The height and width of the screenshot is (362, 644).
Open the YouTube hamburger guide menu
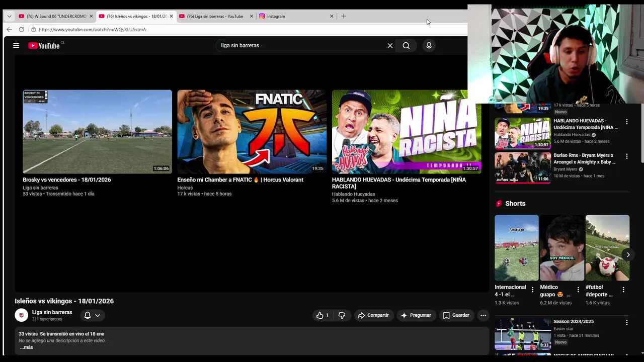(16, 46)
